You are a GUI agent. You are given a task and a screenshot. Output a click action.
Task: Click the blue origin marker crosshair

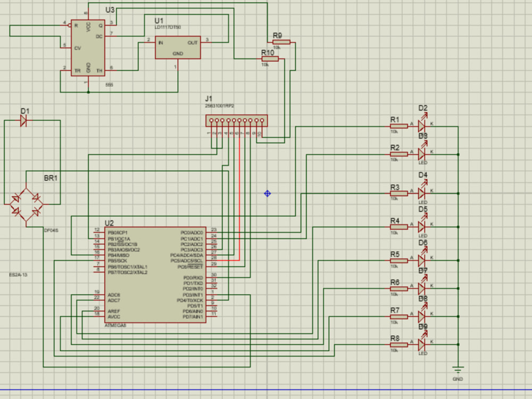point(268,194)
